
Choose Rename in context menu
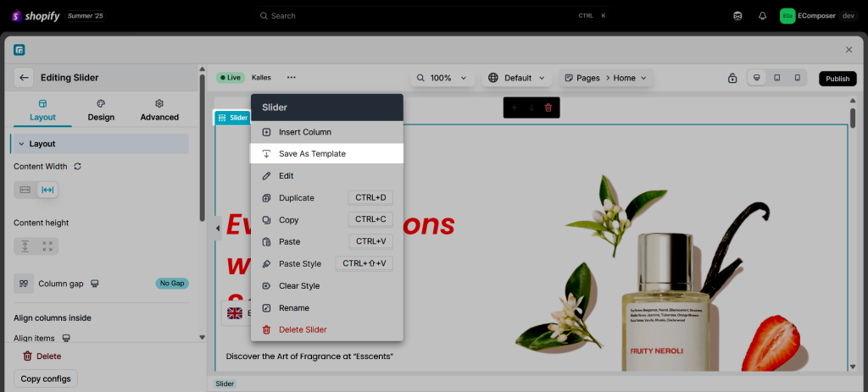pos(327,308)
